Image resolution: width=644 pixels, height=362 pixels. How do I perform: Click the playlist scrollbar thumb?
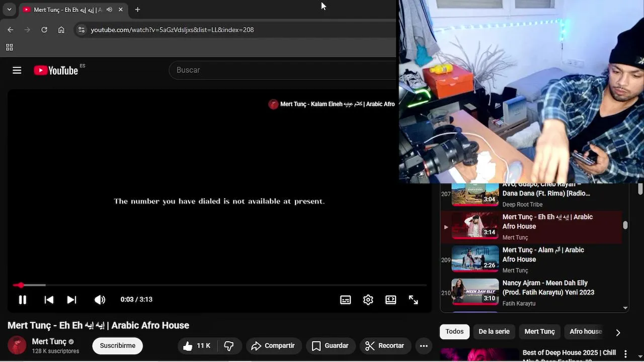(x=625, y=225)
